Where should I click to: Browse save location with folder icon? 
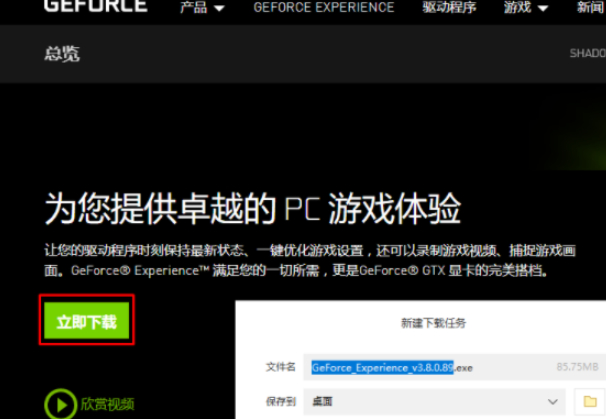[x=590, y=402]
